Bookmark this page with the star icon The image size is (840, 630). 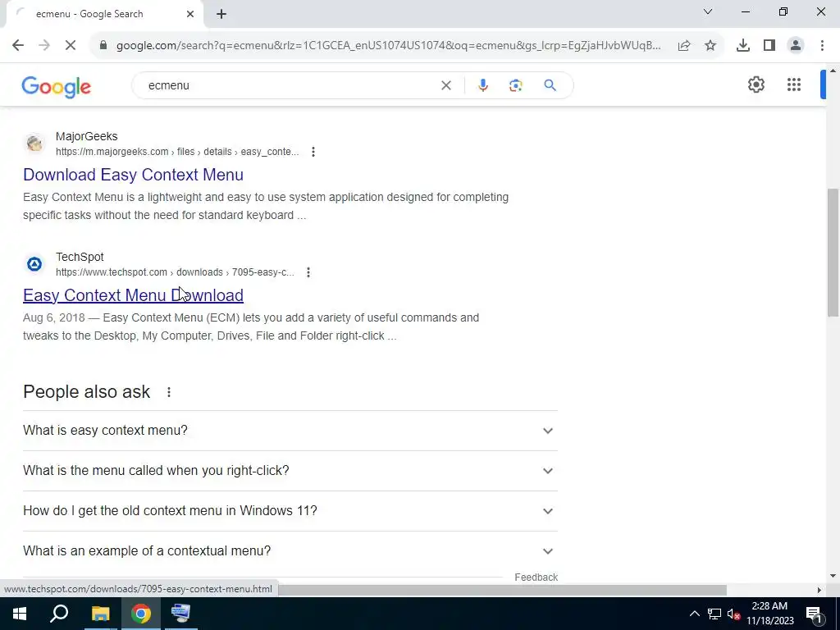pyautogui.click(x=710, y=46)
